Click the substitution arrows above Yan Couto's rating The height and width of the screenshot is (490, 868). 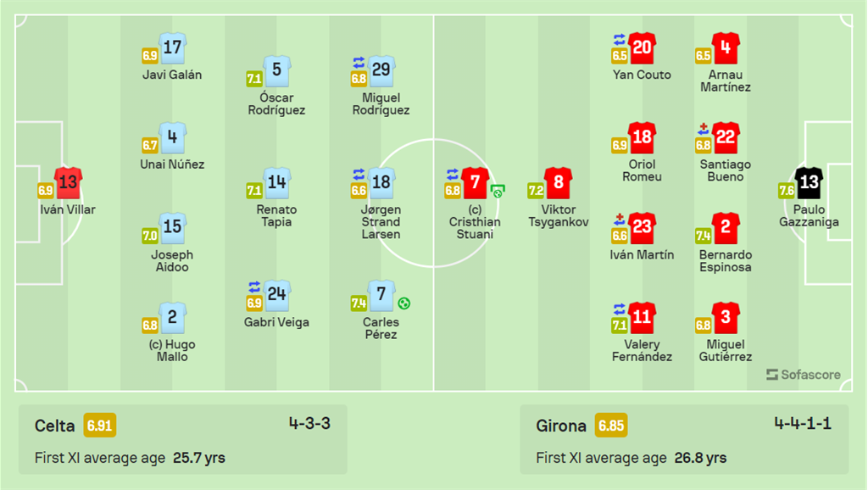tap(619, 39)
